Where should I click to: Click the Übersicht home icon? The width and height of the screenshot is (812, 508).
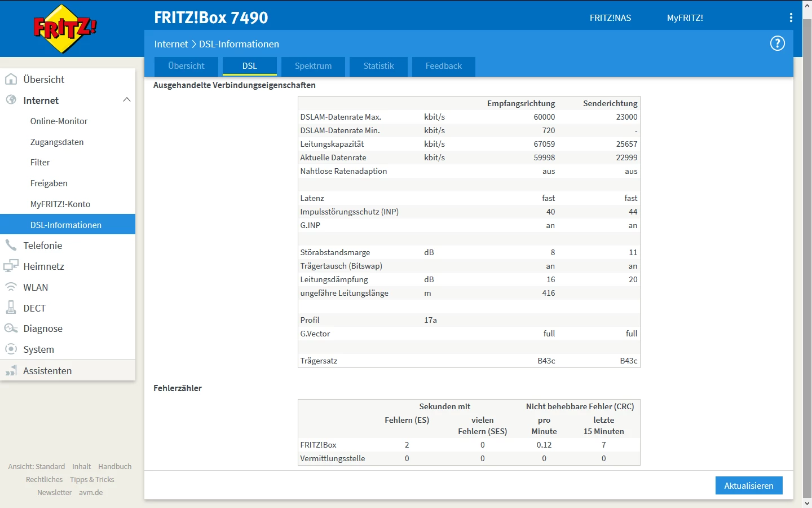click(x=11, y=79)
